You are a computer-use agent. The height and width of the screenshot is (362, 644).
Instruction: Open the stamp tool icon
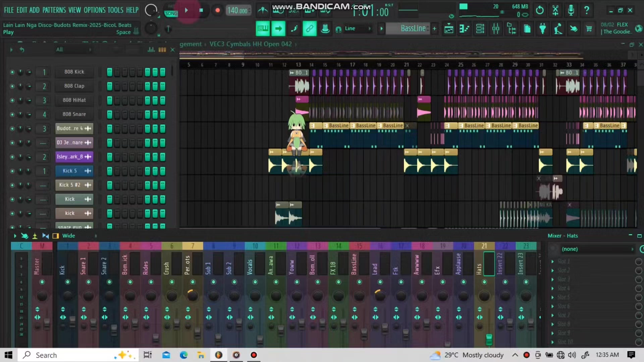pos(325,29)
